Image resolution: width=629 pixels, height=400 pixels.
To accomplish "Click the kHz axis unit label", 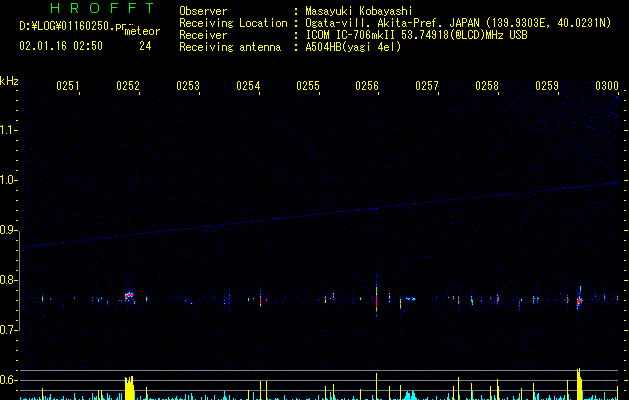I will pos(9,81).
